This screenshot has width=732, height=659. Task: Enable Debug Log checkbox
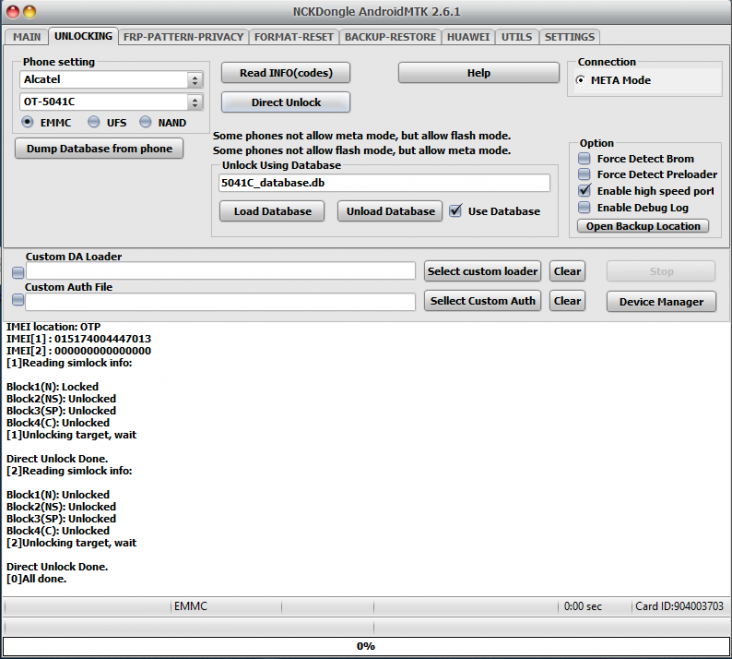click(x=584, y=207)
